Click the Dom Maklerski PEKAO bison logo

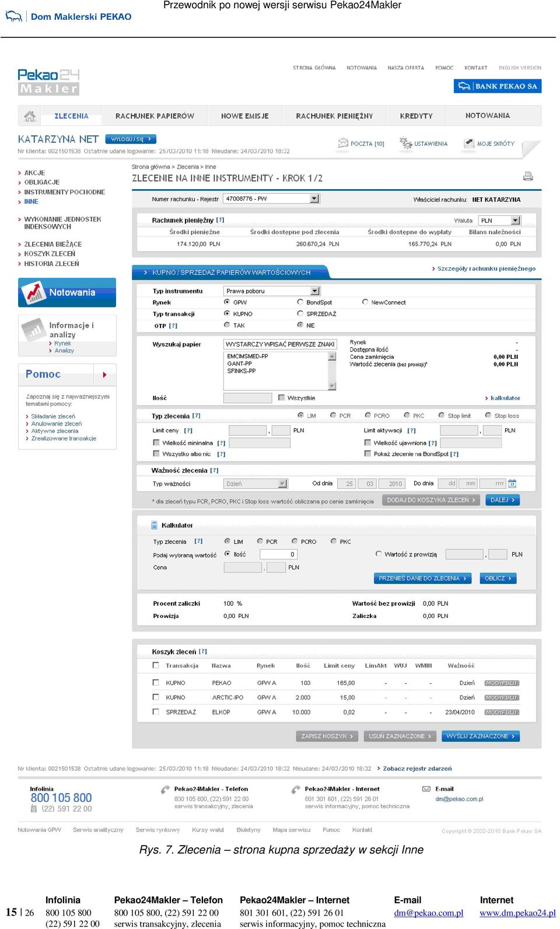(13, 16)
